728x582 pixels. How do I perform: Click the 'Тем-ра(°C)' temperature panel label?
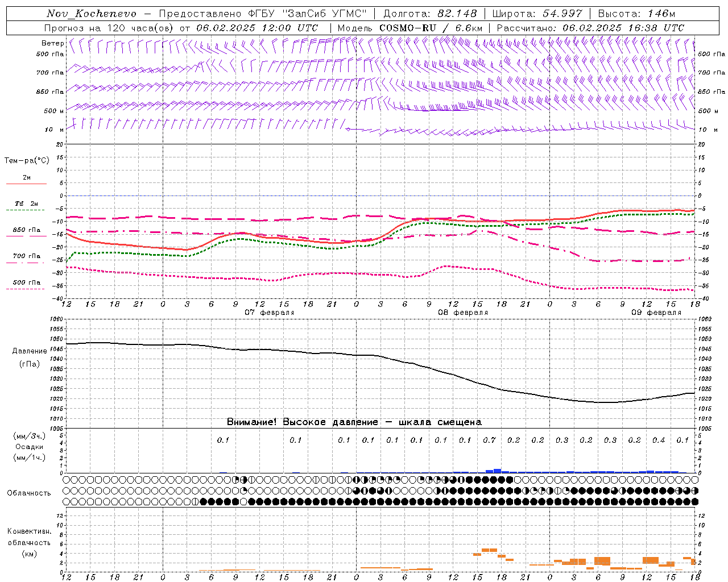coord(27,161)
